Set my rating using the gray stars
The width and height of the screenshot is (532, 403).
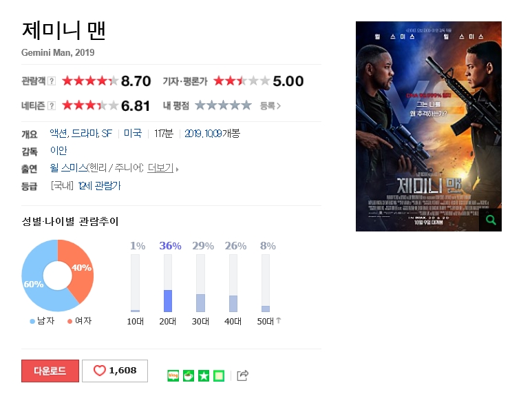223,105
